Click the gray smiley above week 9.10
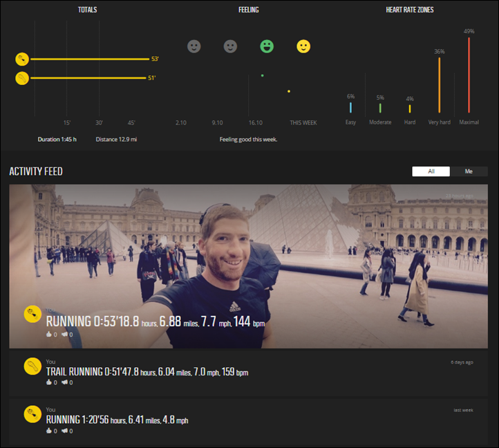 [x=230, y=46]
